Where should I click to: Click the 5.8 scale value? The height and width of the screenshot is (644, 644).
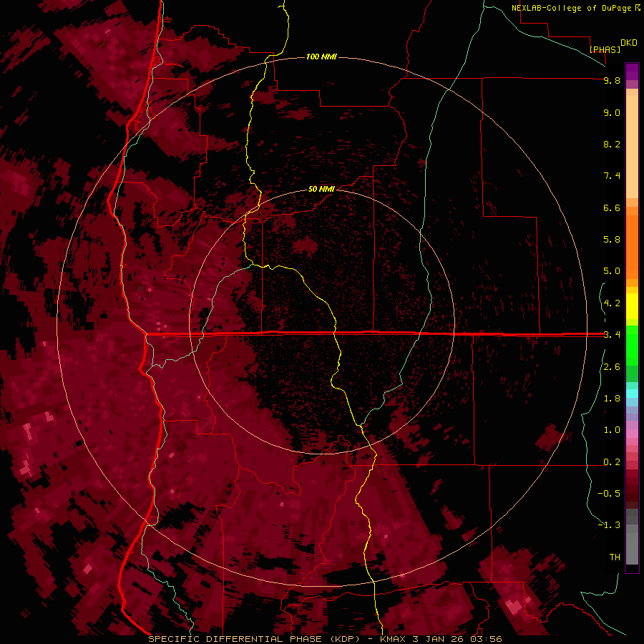(x=612, y=240)
